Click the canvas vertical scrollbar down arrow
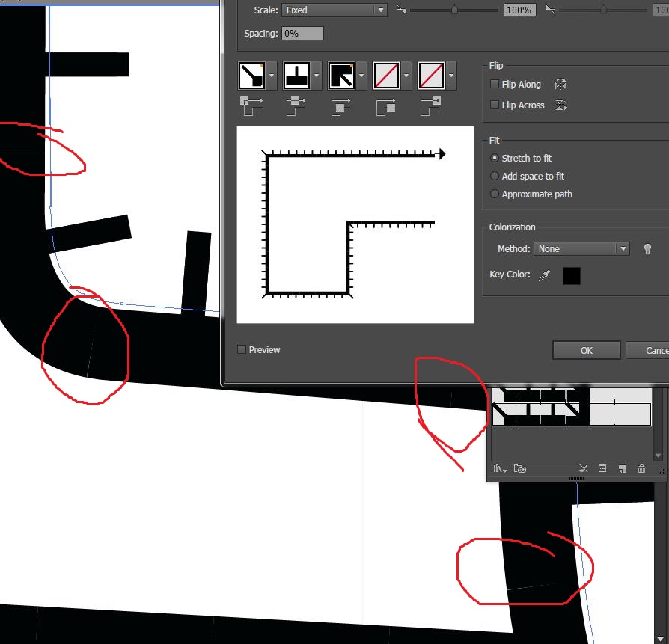 [x=662, y=639]
